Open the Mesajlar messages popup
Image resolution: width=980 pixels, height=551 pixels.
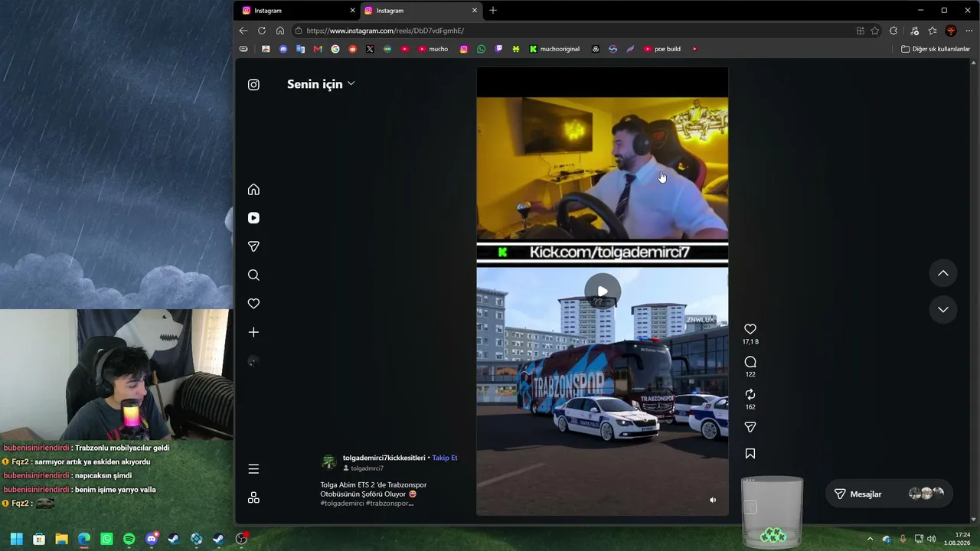[x=889, y=494]
